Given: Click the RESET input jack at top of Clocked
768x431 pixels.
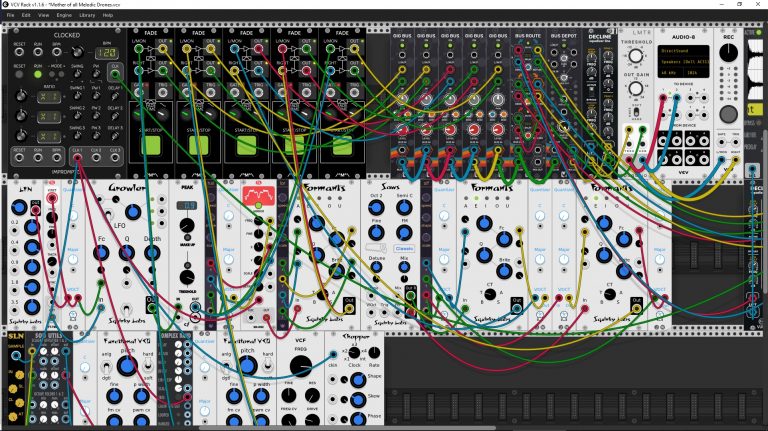Looking at the screenshot, I should pyautogui.click(x=19, y=51).
